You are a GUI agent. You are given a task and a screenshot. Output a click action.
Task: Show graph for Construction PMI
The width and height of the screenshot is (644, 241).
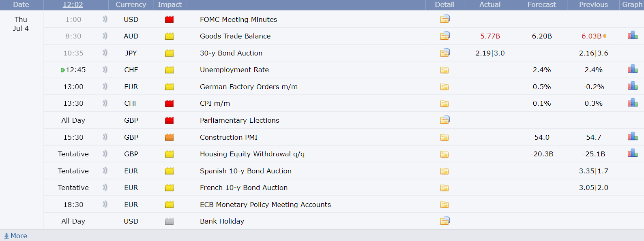pos(632,136)
